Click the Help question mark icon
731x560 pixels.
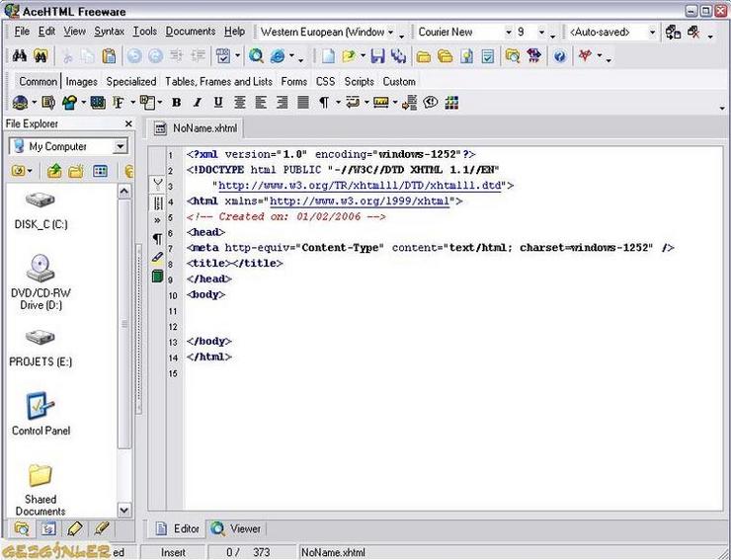560,56
